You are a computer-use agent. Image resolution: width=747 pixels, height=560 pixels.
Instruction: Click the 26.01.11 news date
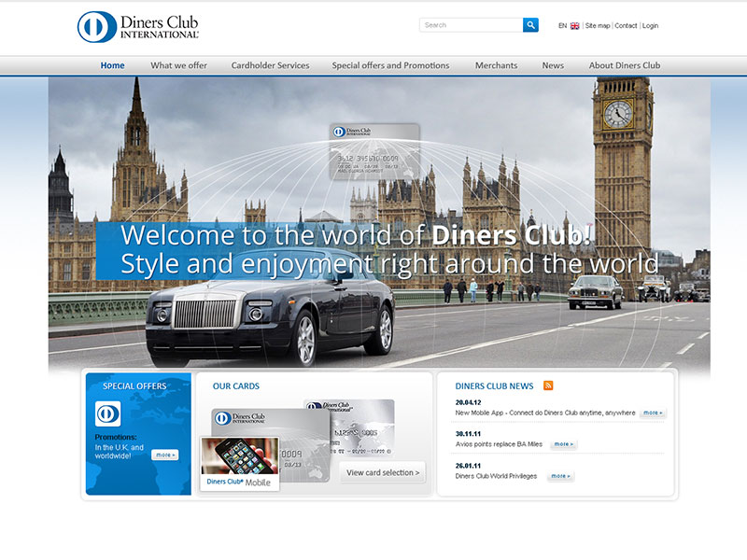tap(468, 466)
